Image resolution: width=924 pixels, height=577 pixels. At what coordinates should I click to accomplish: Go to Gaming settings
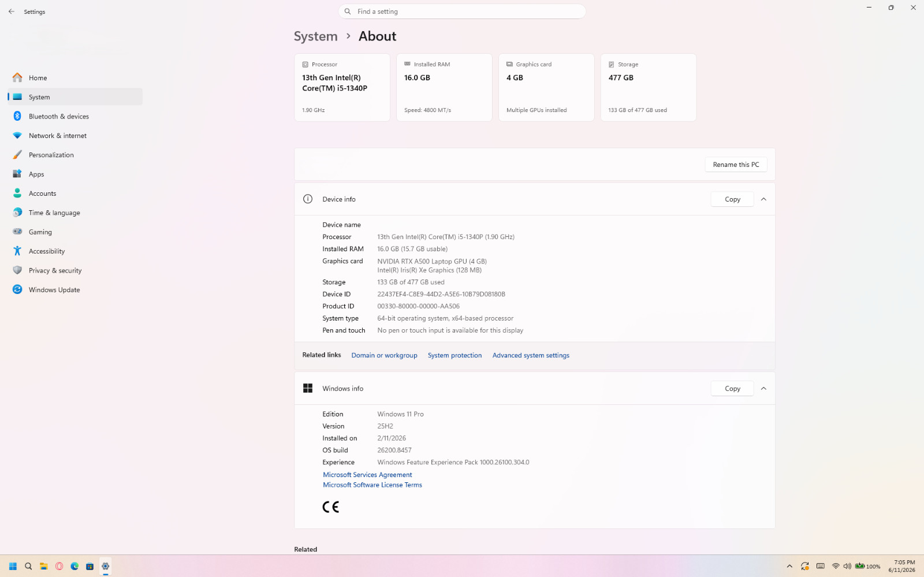point(75,232)
